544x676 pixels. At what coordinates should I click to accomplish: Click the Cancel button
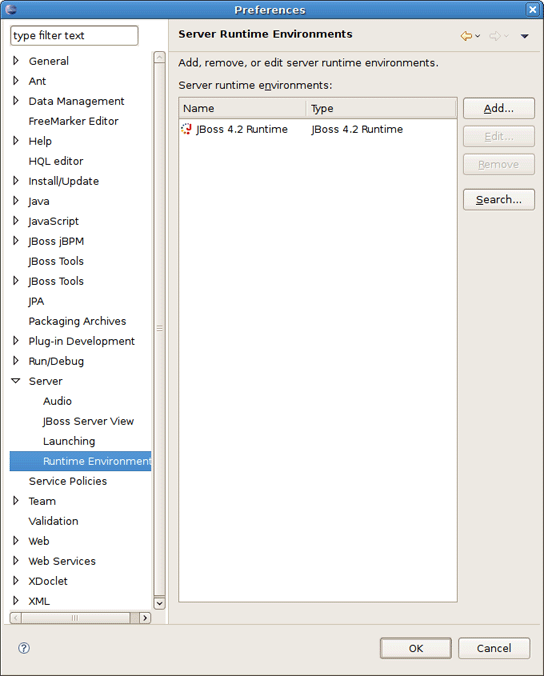(x=494, y=648)
